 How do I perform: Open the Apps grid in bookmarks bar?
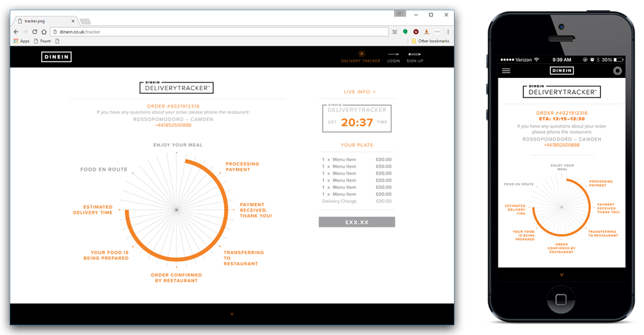21,41
